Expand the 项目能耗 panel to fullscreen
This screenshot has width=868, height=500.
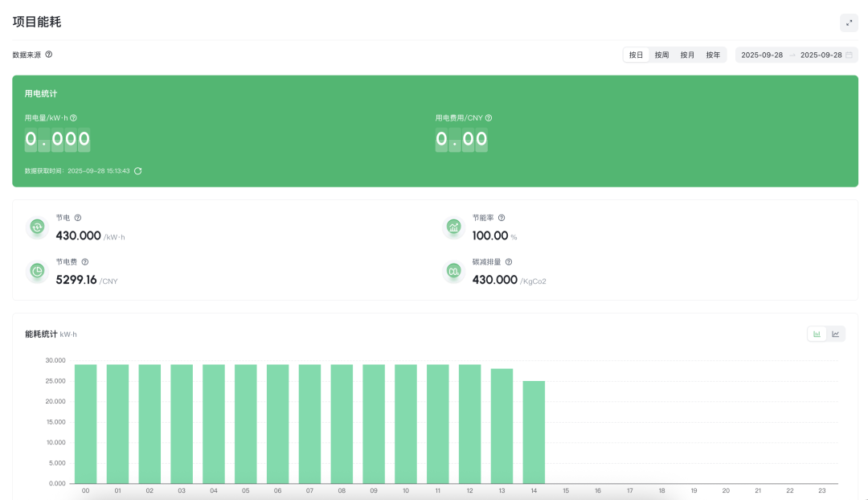point(849,23)
